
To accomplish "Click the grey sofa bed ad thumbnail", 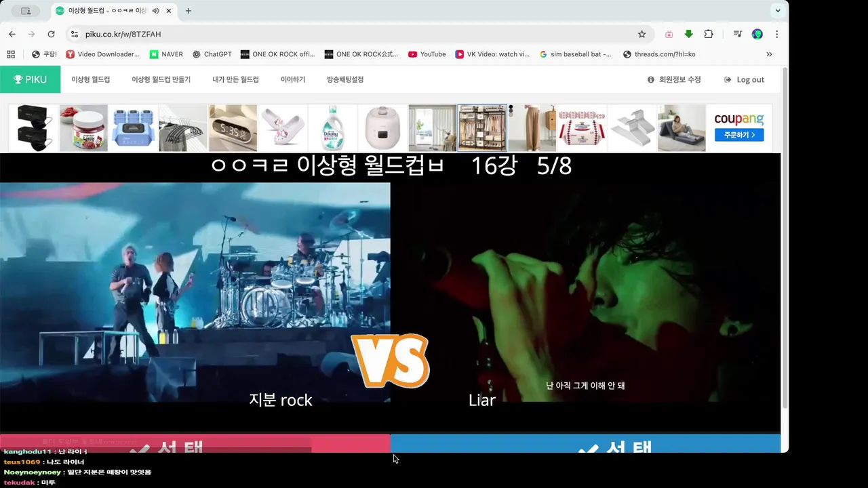I will [682, 128].
